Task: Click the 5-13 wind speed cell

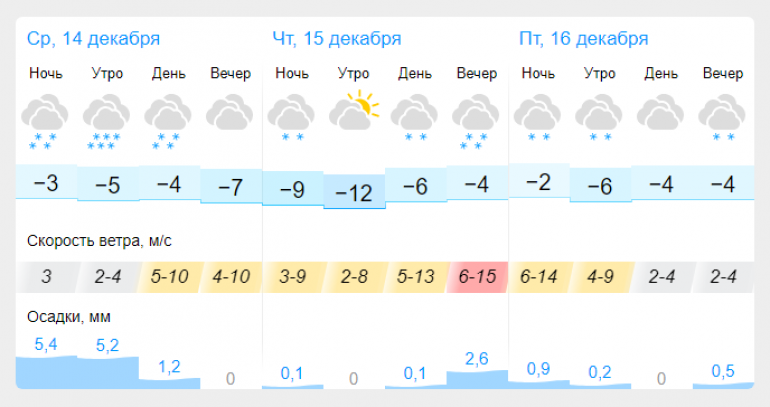Action: 416,277
